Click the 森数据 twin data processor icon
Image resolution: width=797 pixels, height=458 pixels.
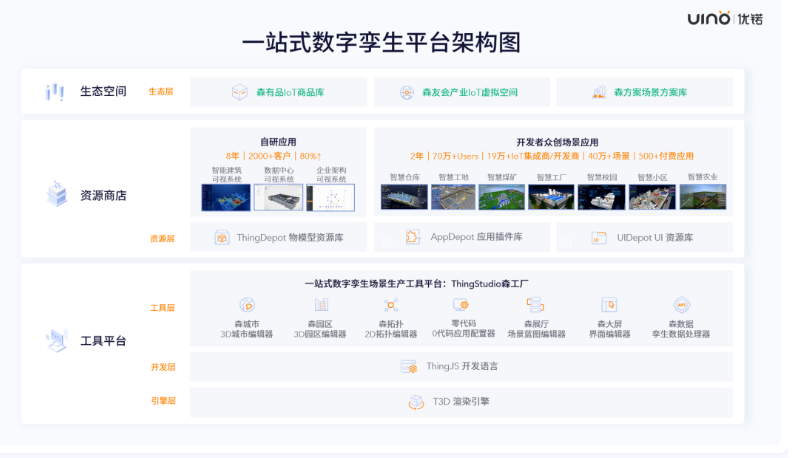[682, 305]
